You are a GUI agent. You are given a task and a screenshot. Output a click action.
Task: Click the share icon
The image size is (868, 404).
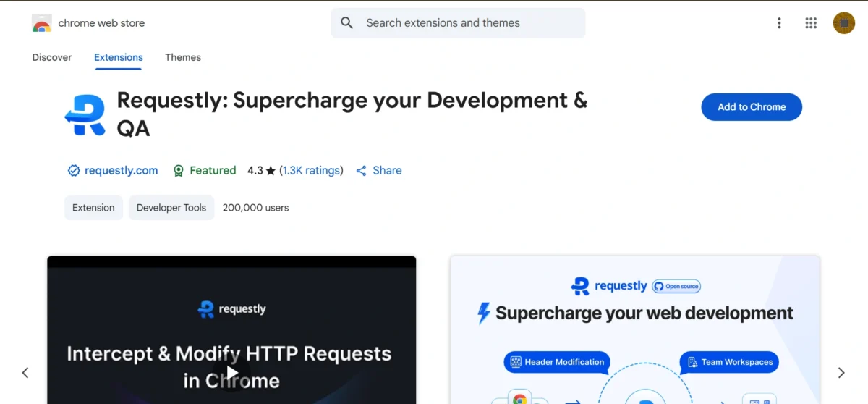[361, 171]
